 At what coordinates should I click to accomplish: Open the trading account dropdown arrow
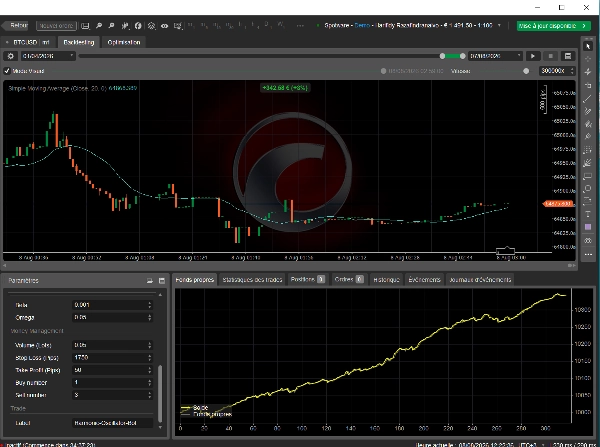click(499, 26)
